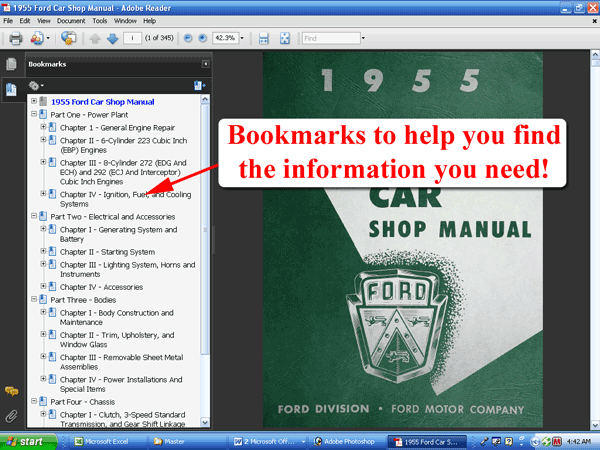Click bookmarks panel scroll up arrow

205,99
